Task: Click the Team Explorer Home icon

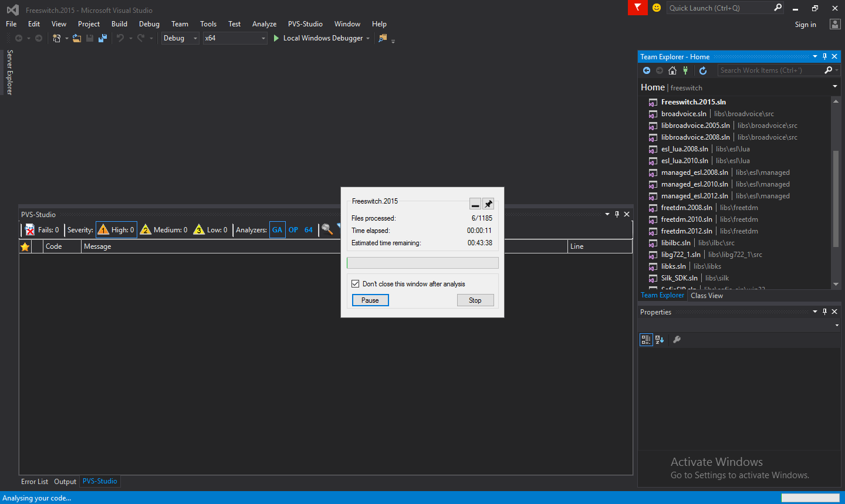Action: tap(672, 70)
